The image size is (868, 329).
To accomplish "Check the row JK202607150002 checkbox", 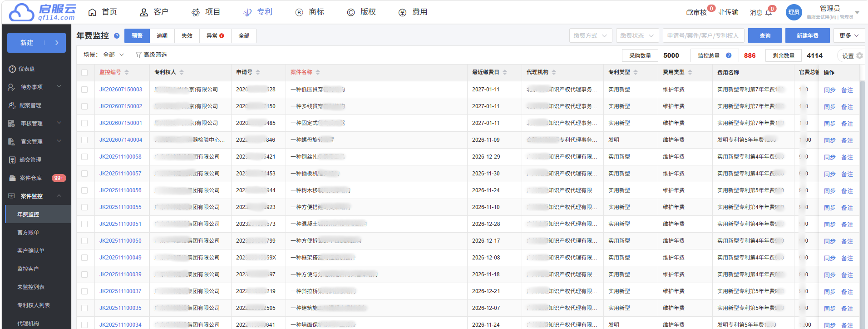I will 84,106.
